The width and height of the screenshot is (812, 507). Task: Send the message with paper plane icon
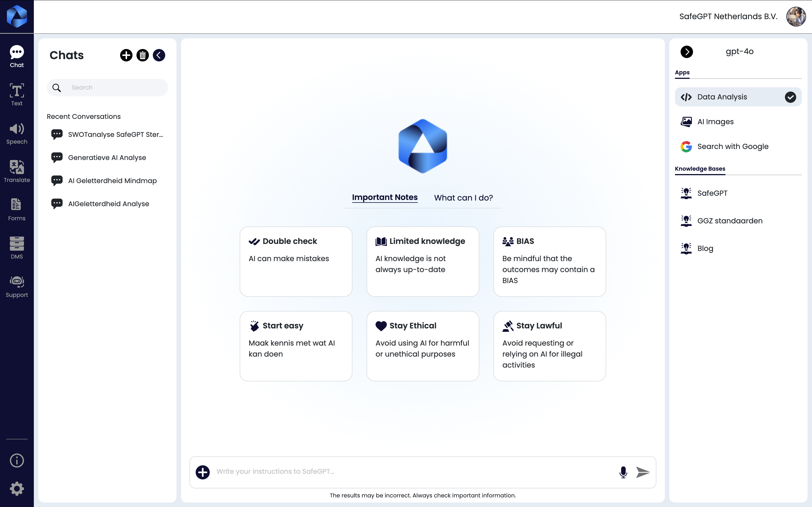(643, 472)
